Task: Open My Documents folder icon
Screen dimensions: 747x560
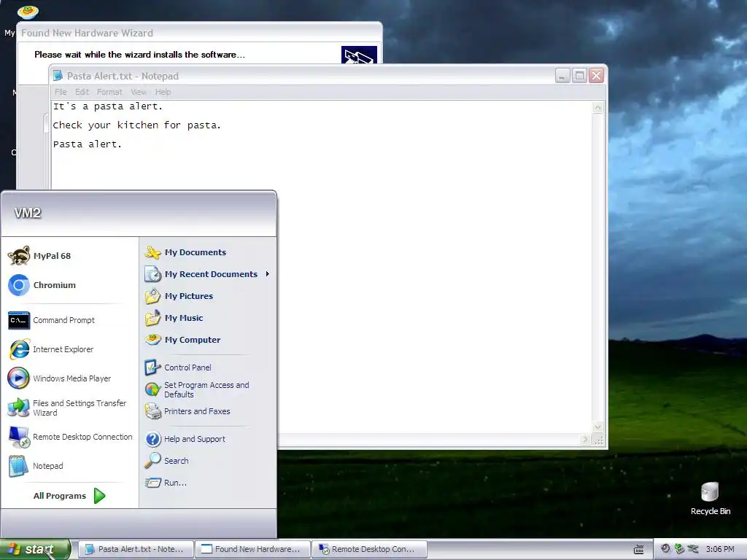Action: [153, 252]
